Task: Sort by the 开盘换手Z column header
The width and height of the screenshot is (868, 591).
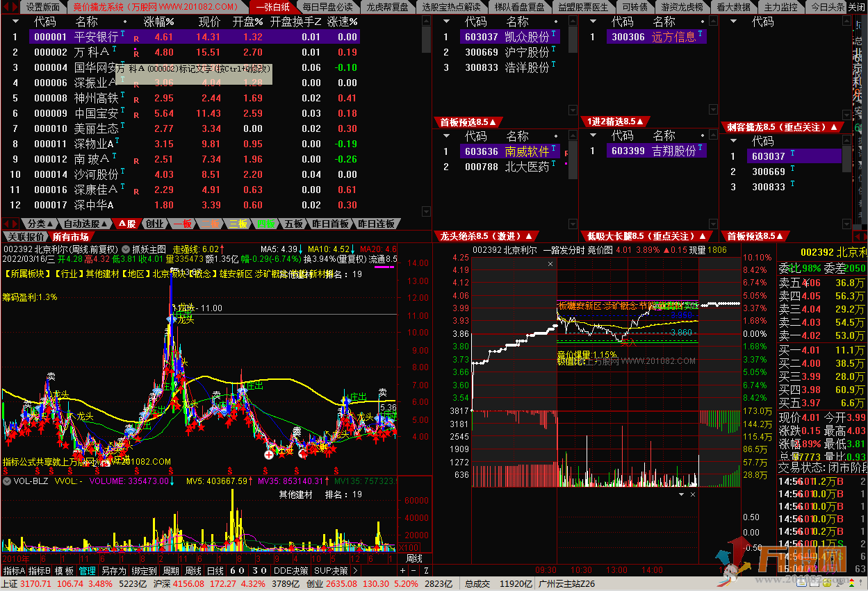Action: click(x=295, y=22)
